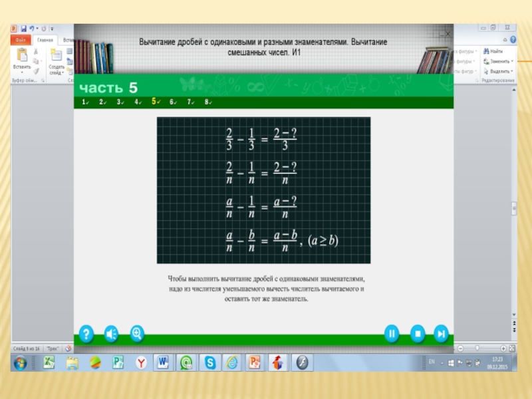This screenshot has width=532, height=399.
Task: Click the Трек theme name in the status bar
Action: coord(53,348)
